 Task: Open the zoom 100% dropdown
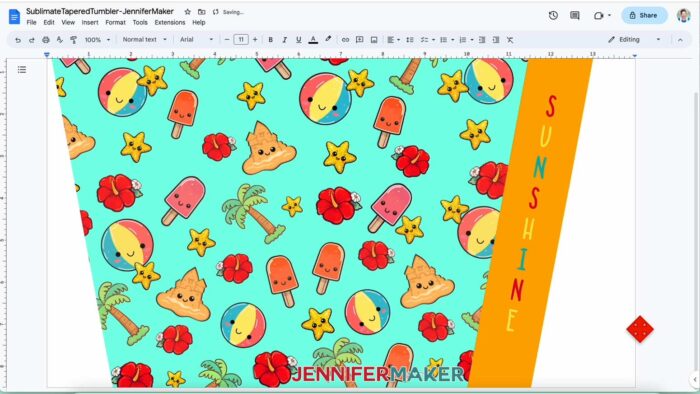coord(97,40)
